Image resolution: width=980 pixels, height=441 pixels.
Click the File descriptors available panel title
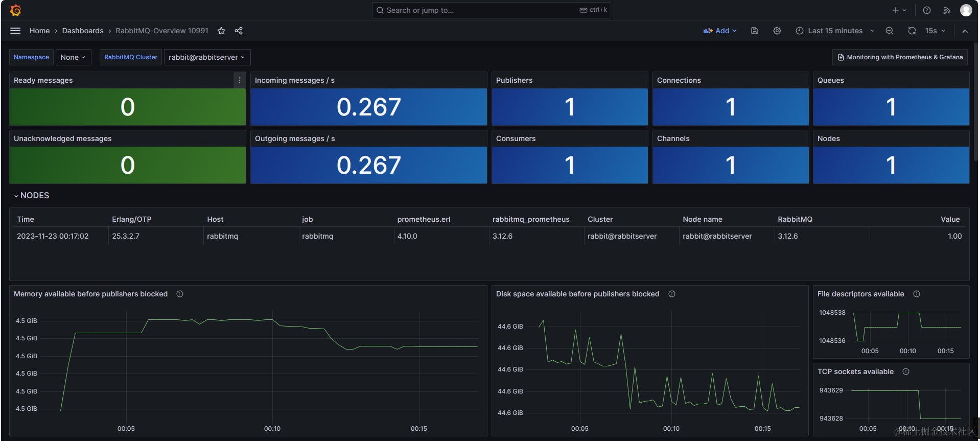coord(861,294)
